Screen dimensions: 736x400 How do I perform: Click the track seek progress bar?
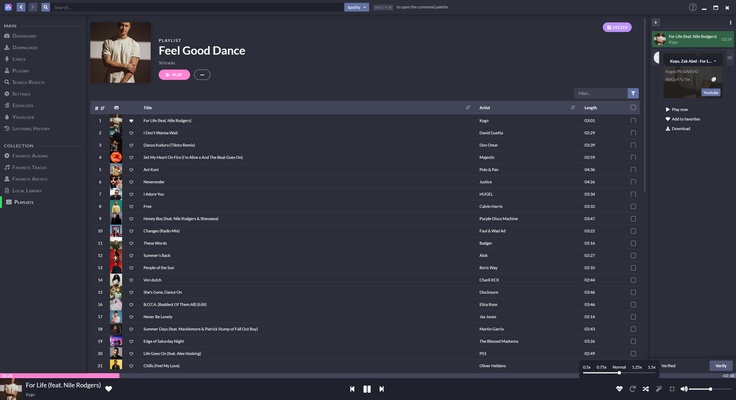pyautogui.click(x=368, y=376)
